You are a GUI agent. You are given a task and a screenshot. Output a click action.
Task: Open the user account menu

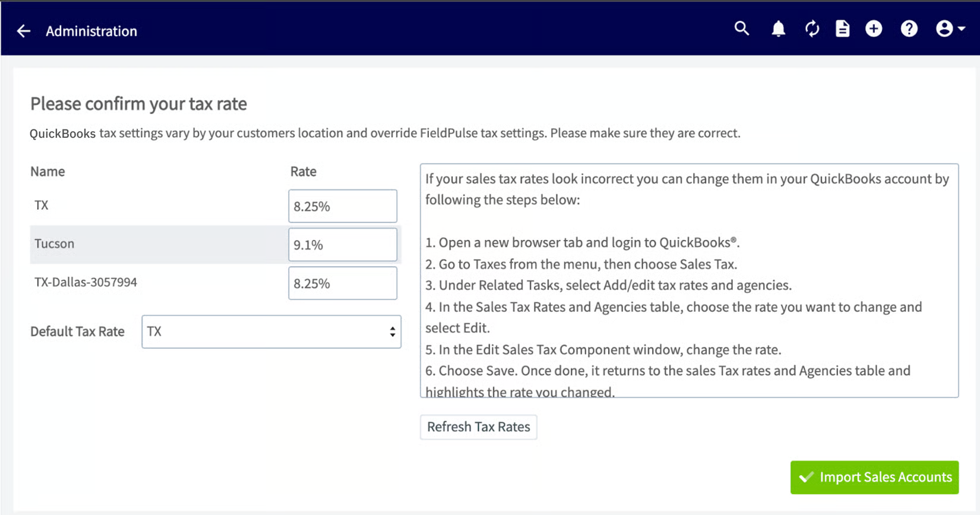tap(950, 29)
